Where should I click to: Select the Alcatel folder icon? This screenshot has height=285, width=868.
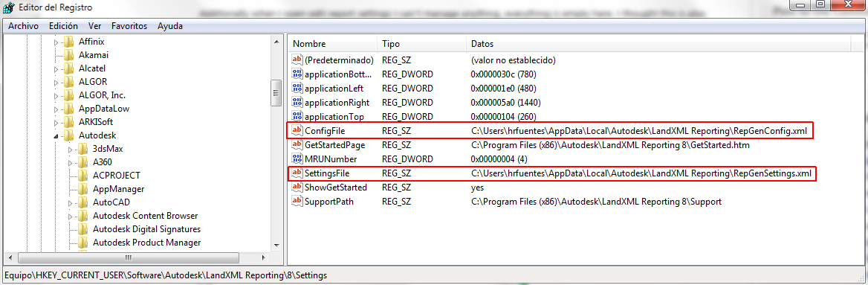[68, 68]
